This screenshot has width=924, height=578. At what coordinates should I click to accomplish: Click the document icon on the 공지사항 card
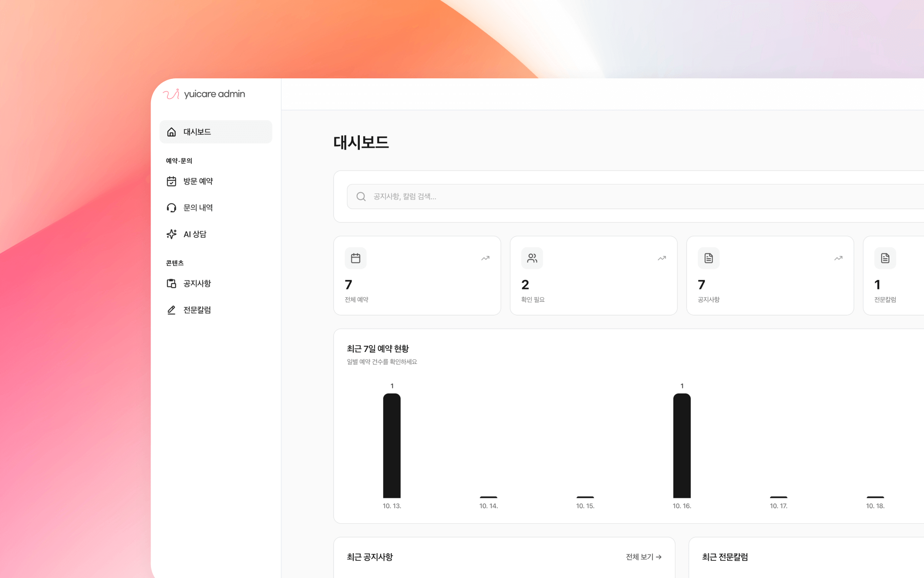point(708,258)
